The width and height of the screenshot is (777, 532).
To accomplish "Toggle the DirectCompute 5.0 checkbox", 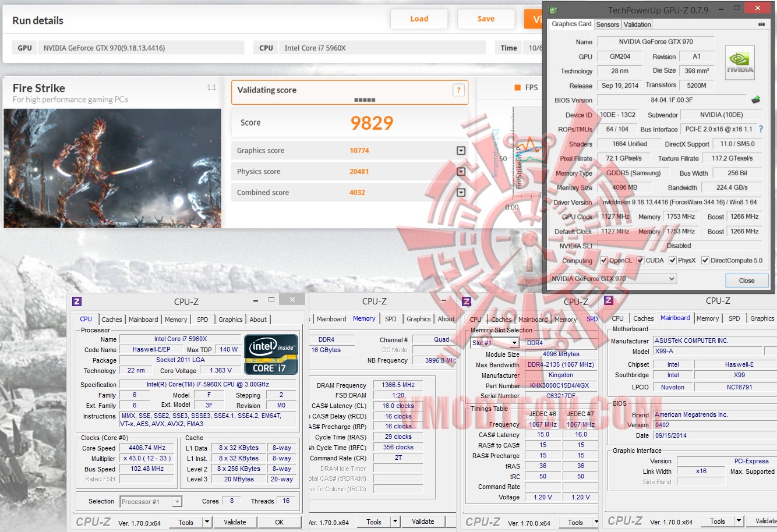I will (705, 260).
